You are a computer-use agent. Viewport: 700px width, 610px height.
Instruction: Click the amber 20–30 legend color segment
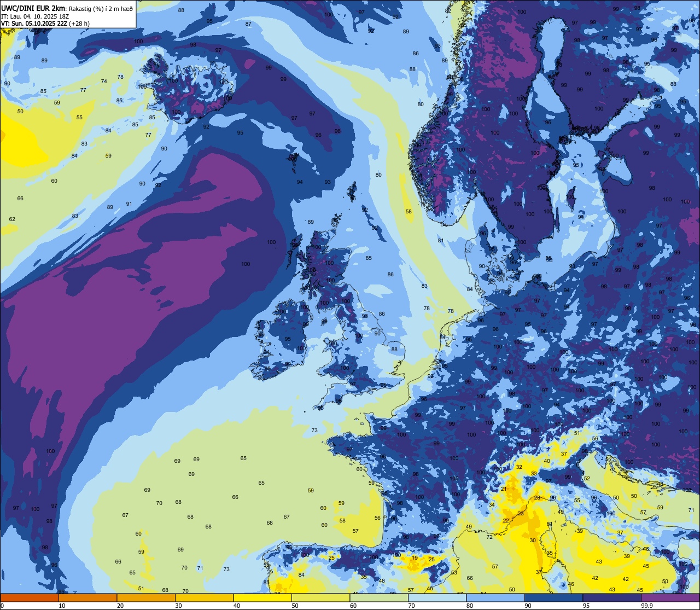[x=146, y=597]
